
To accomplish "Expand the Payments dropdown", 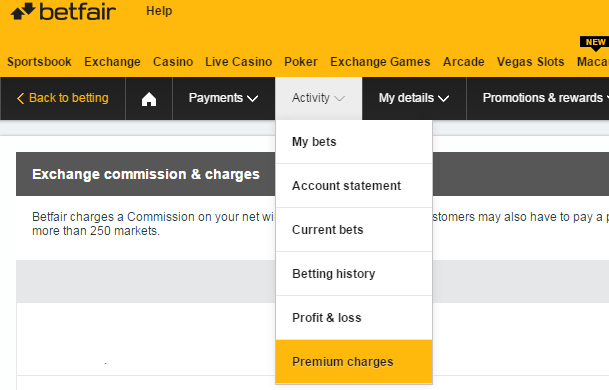I will click(223, 98).
